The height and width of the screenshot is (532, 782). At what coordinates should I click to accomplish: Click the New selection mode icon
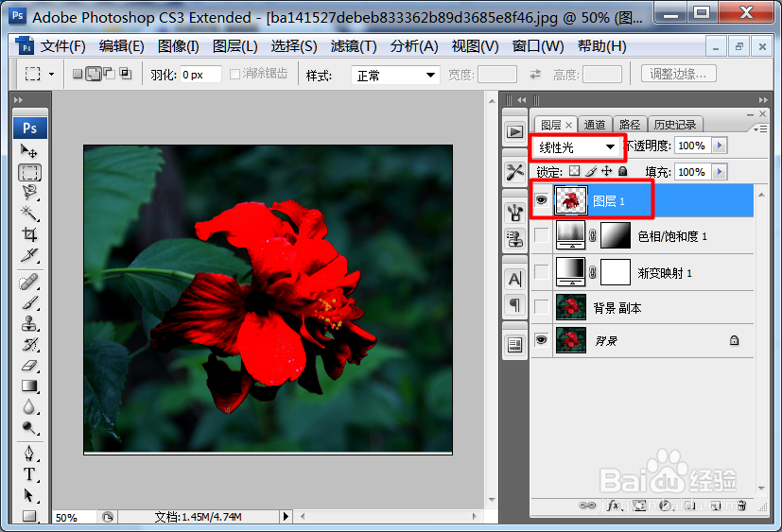click(x=78, y=74)
